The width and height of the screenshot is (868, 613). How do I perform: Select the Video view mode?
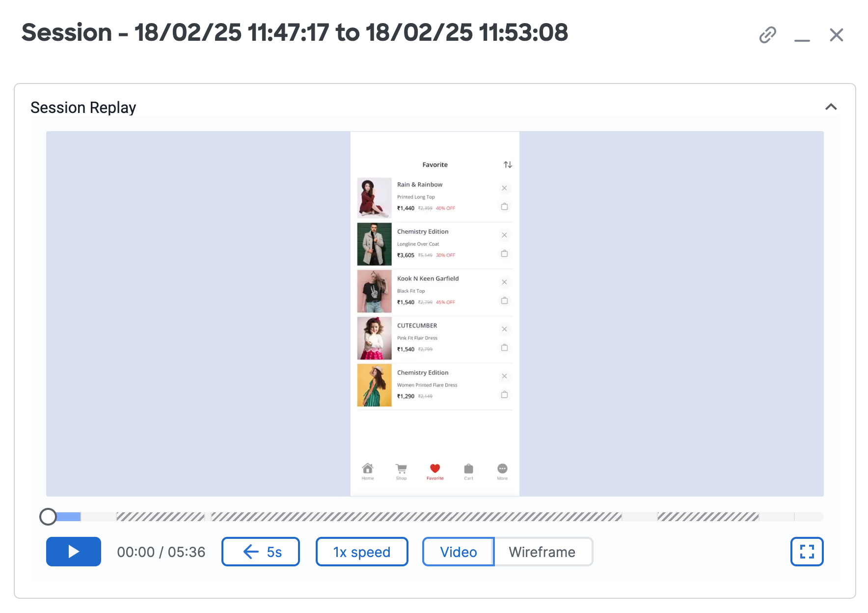(458, 552)
